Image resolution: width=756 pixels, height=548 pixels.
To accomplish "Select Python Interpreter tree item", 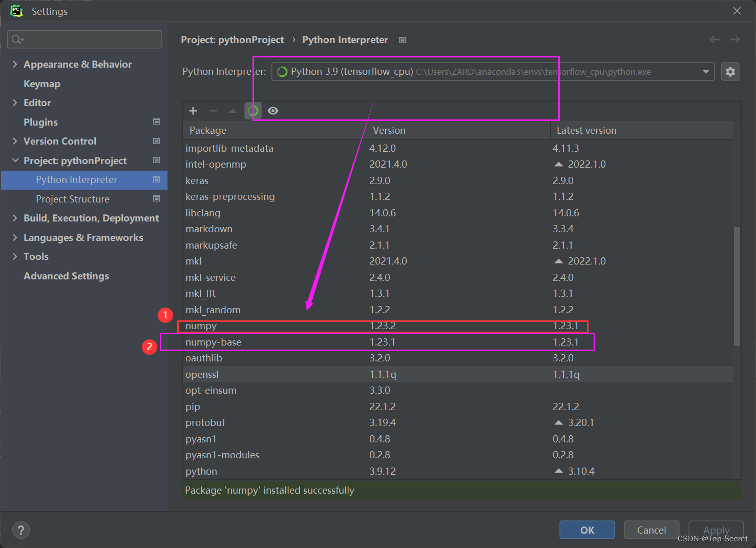I will (84, 180).
